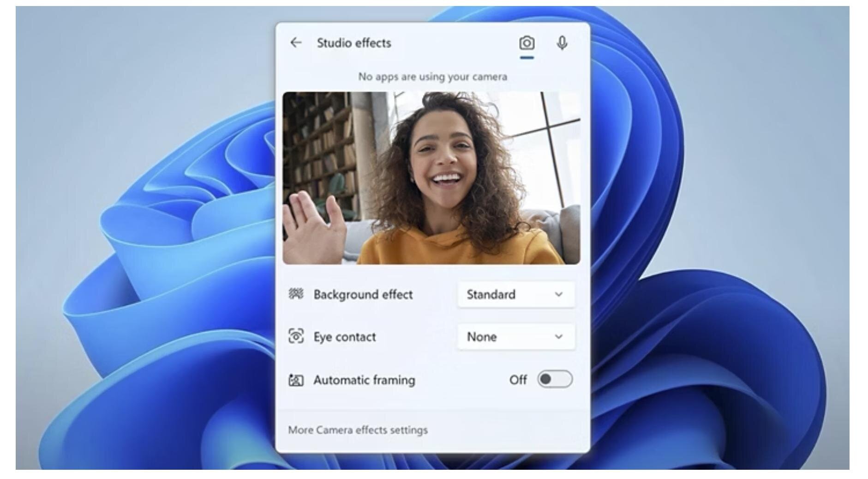The width and height of the screenshot is (868, 479).
Task: Click the Automatic framing row icon
Action: [x=296, y=380]
